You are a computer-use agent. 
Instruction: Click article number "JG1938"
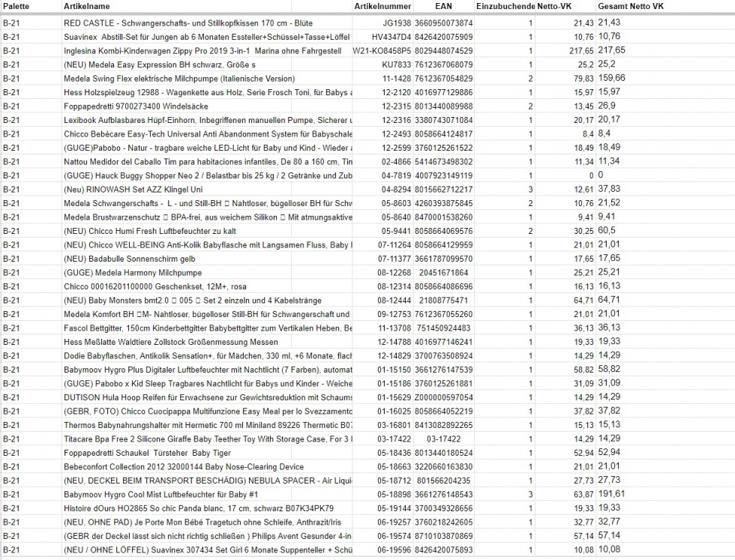[397, 23]
